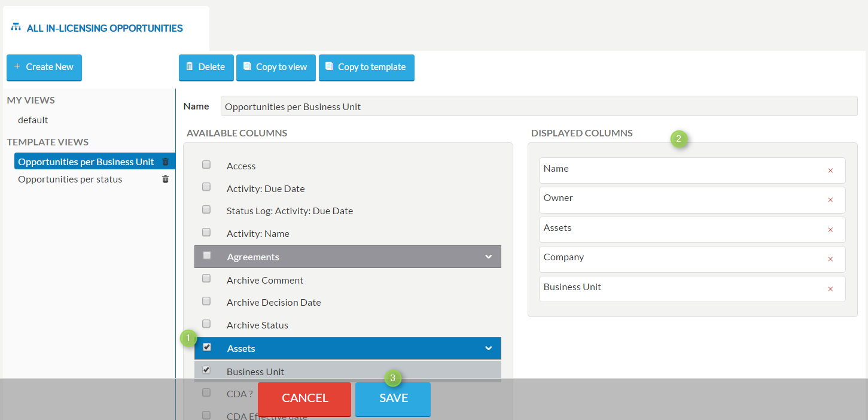Click the Activity: Name column label
The width and height of the screenshot is (868, 420).
coord(258,233)
